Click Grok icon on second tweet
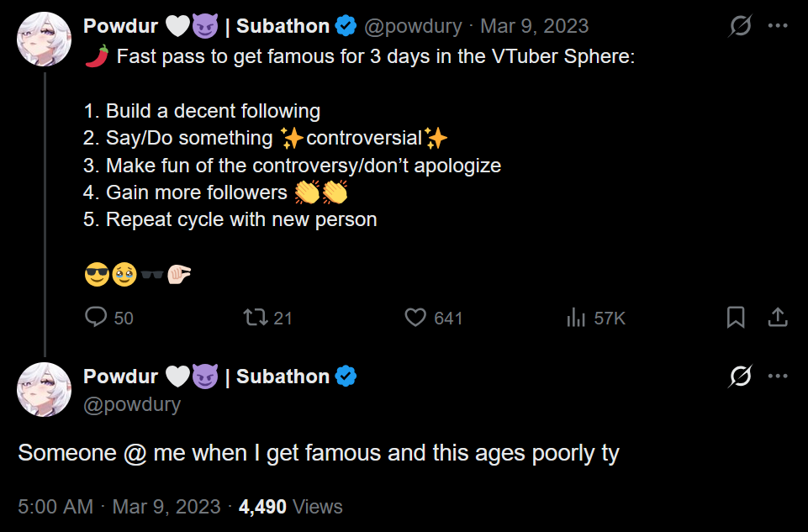Image resolution: width=808 pixels, height=532 pixels. click(740, 377)
